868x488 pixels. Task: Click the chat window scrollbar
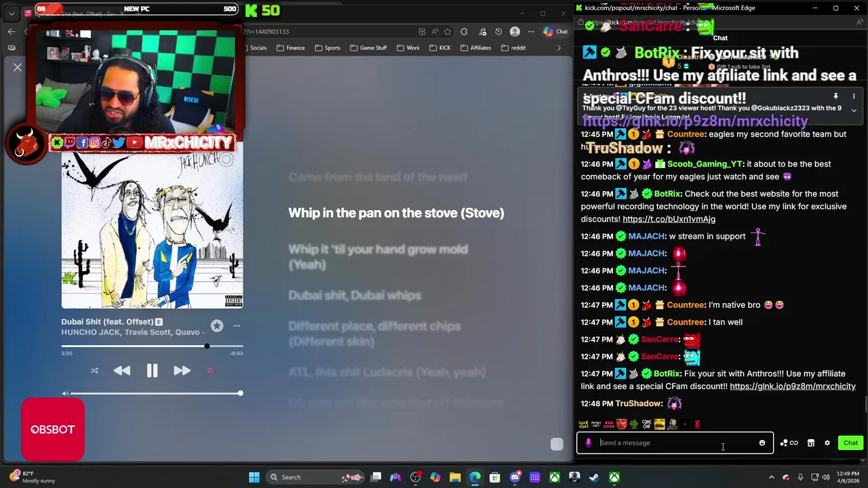(x=865, y=404)
